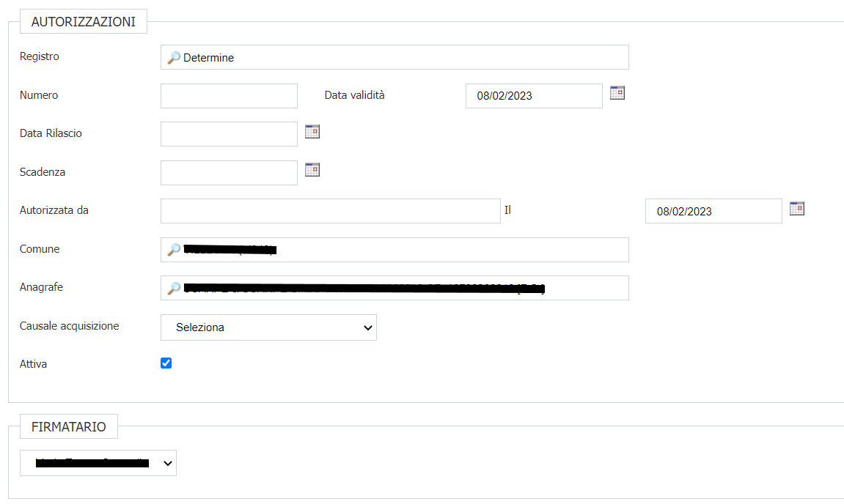
Task: Click into the Data validità date field
Action: click(x=534, y=96)
